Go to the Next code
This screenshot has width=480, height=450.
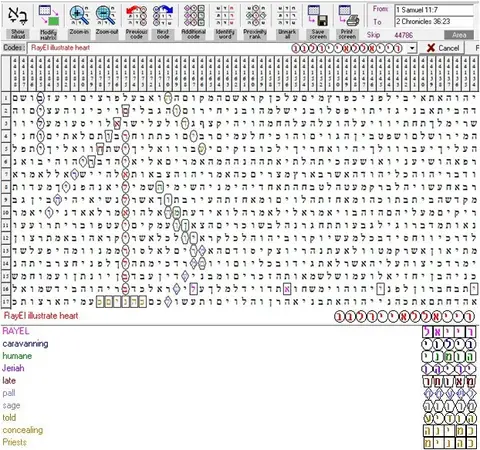pos(163,21)
